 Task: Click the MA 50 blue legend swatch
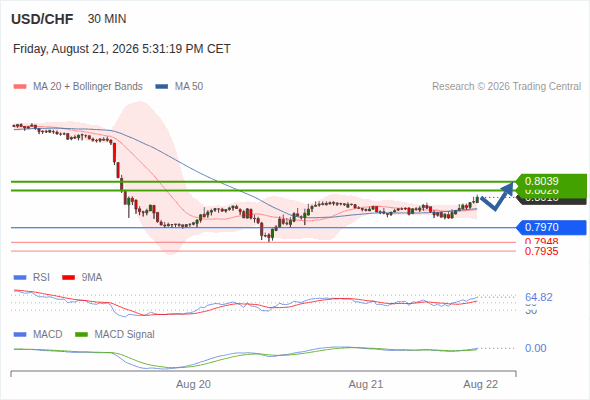162,87
